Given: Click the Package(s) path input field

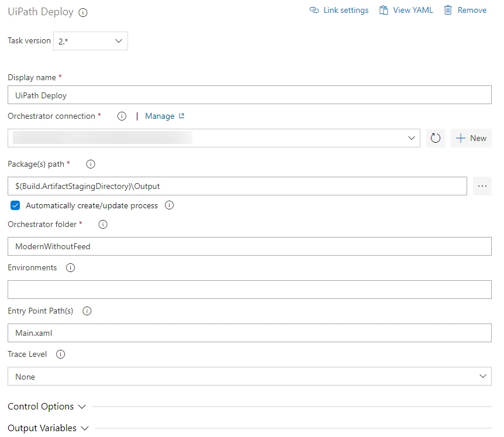Looking at the screenshot, I should 237,186.
